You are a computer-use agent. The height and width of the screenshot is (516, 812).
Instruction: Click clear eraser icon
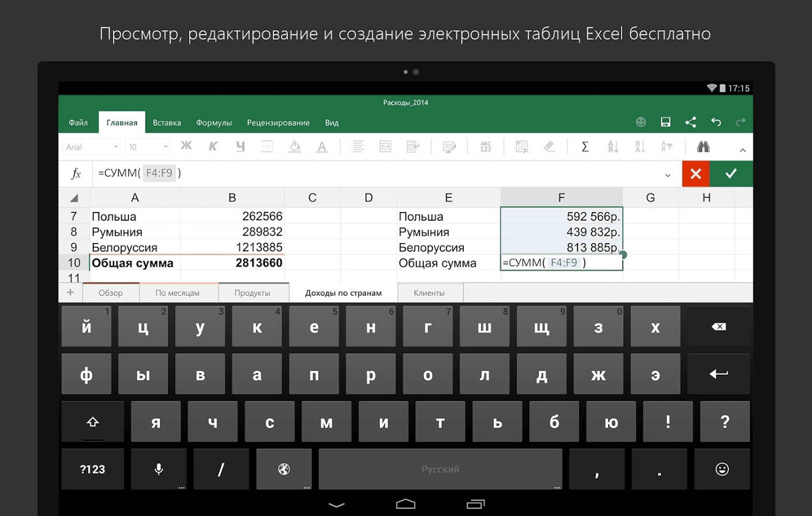[549, 147]
